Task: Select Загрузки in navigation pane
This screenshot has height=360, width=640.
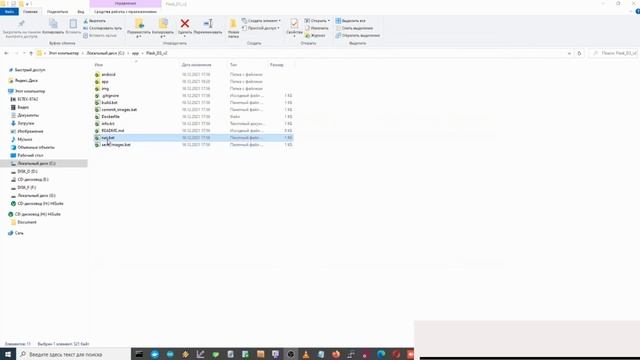Action: click(26, 123)
